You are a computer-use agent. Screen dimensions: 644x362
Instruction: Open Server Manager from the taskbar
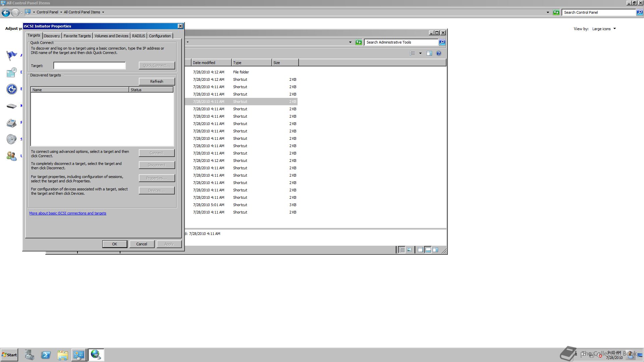[30, 355]
